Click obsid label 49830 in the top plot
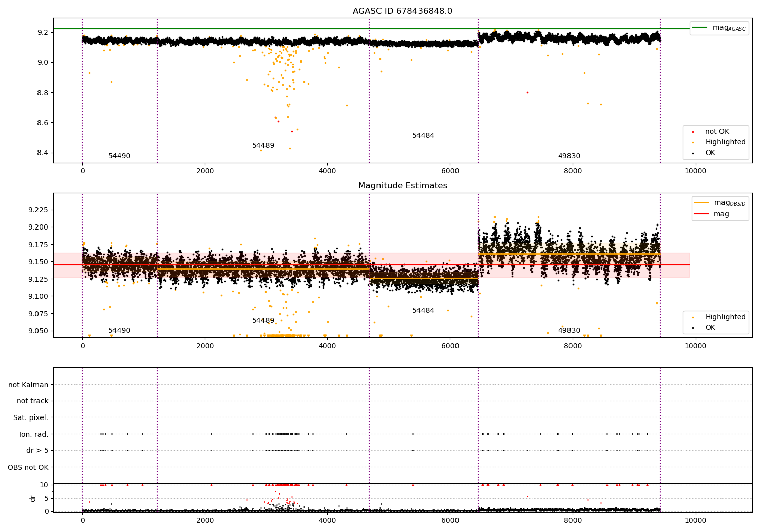Screen dimensions: 760x532 tap(569, 156)
